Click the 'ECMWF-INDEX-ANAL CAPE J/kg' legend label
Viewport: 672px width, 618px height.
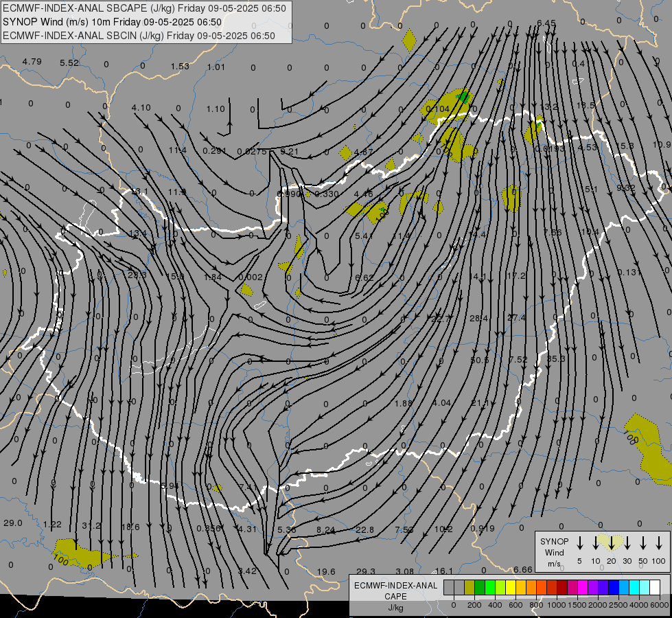(x=395, y=597)
